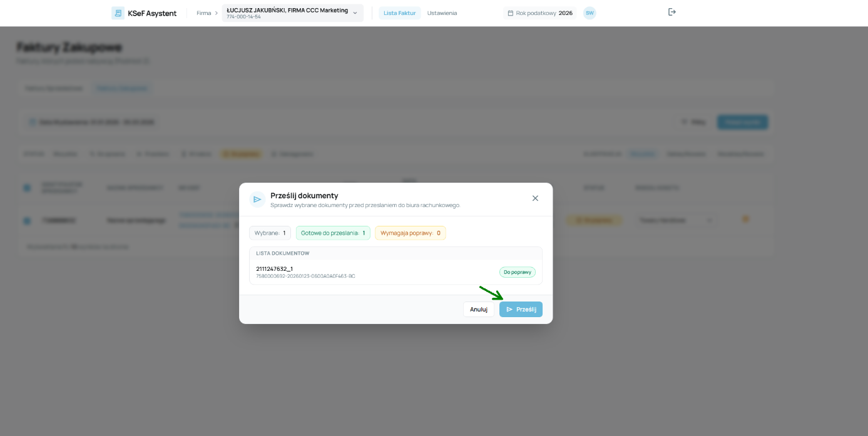
Task: Close the Prześlij dokumenty dialog
Action: pos(535,198)
